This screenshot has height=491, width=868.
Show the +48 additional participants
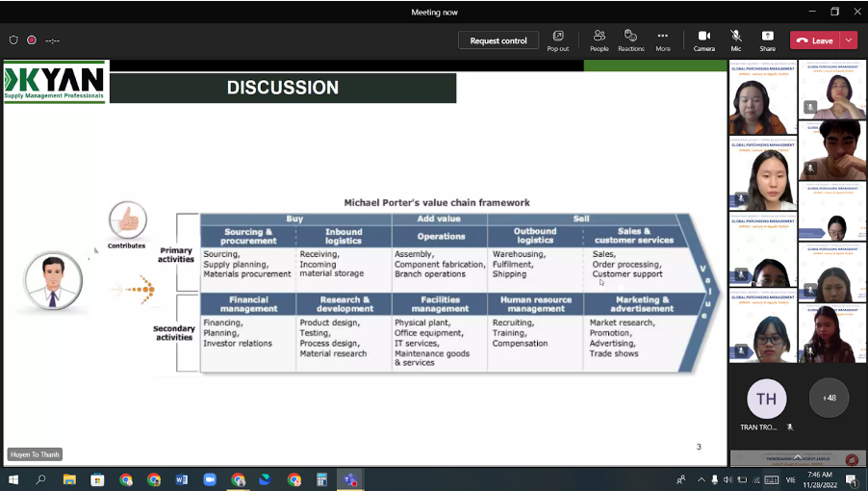[x=829, y=398]
